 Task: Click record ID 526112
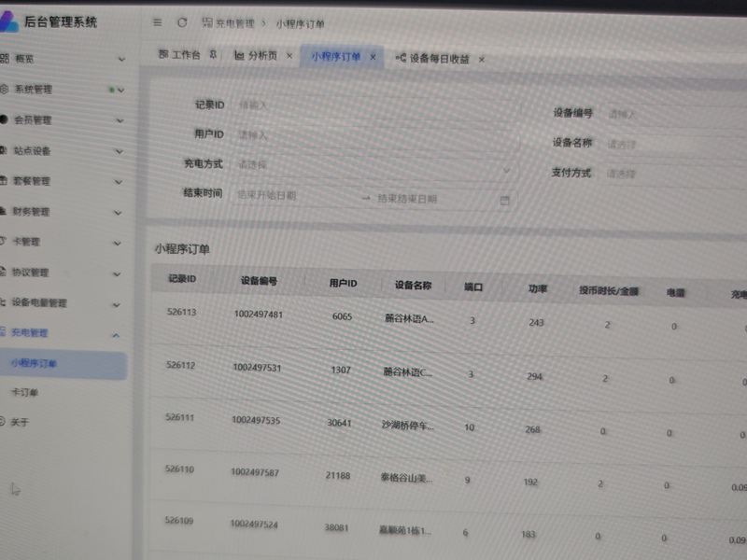(180, 365)
